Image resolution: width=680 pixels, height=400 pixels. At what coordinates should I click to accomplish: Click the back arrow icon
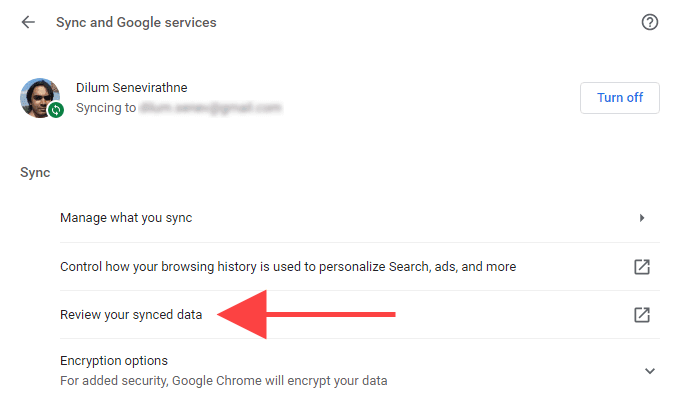tap(28, 22)
